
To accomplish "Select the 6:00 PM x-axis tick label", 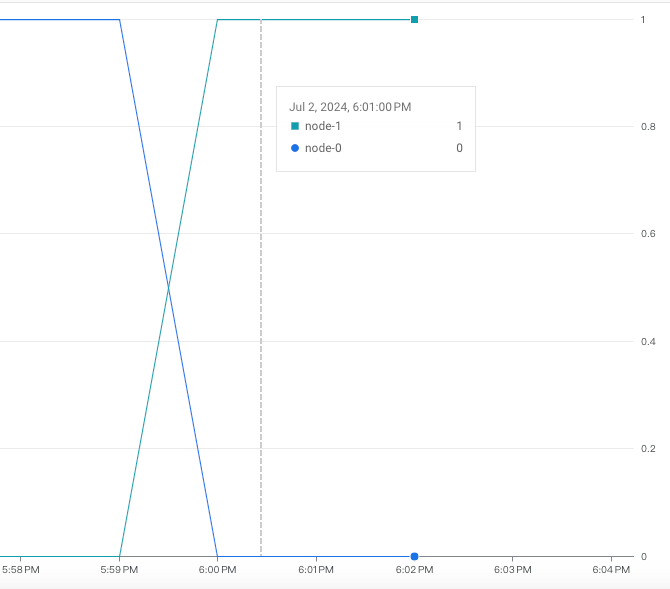I will tap(217, 570).
